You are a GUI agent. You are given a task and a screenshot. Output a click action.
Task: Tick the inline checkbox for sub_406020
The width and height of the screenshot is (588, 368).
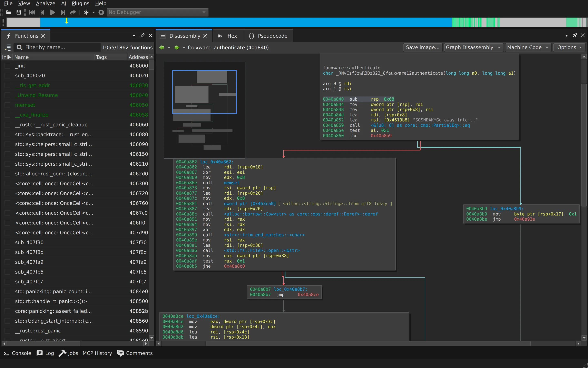point(8,75)
